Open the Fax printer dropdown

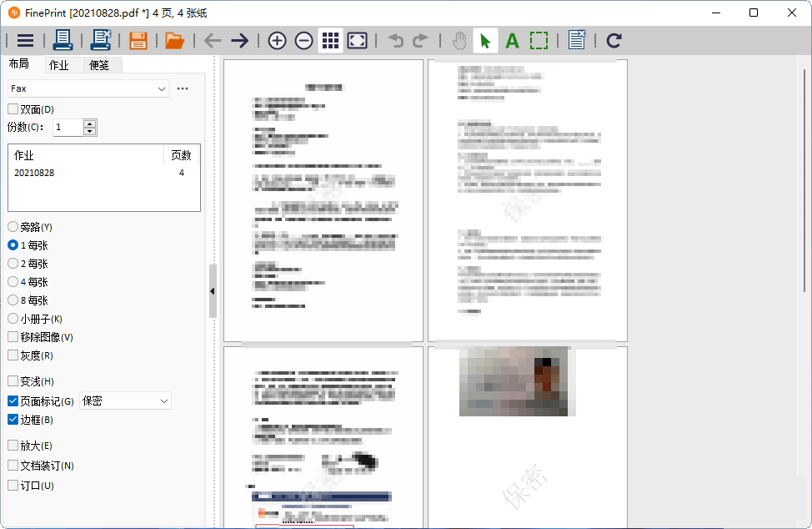pyautogui.click(x=88, y=88)
